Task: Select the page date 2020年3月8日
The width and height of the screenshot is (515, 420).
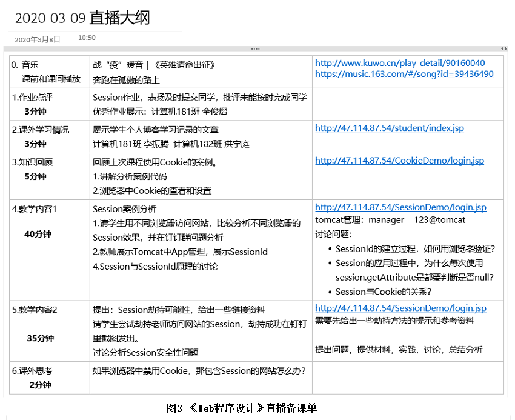Action: [37, 39]
